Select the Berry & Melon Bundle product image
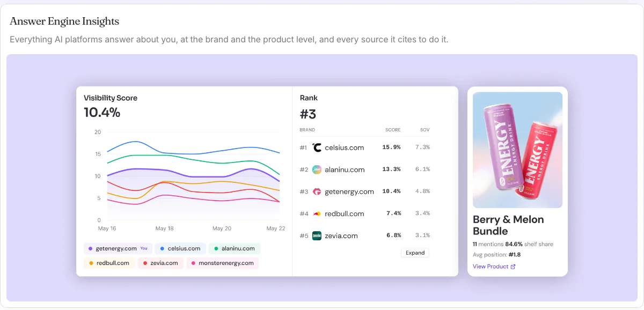Image resolution: width=644 pixels, height=310 pixels. point(517,150)
